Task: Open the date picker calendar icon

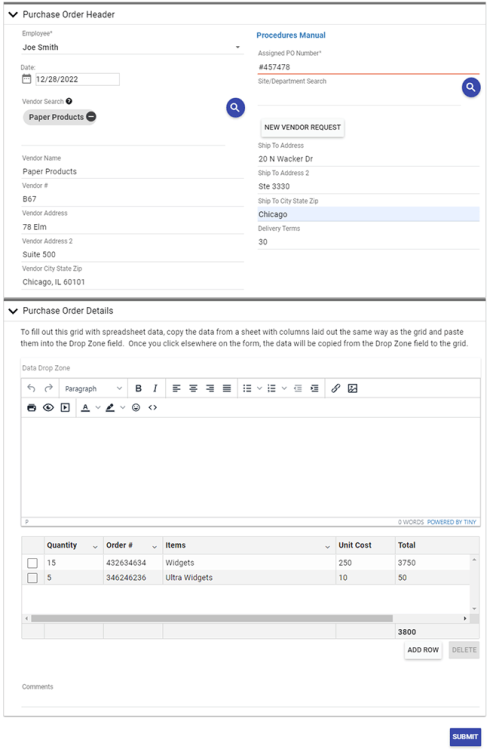Action: point(26,79)
